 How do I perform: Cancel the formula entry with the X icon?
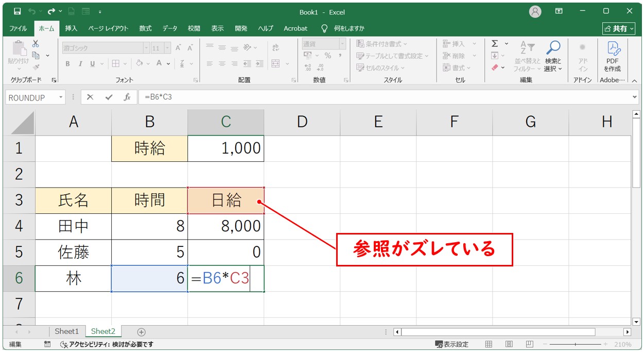click(x=90, y=97)
